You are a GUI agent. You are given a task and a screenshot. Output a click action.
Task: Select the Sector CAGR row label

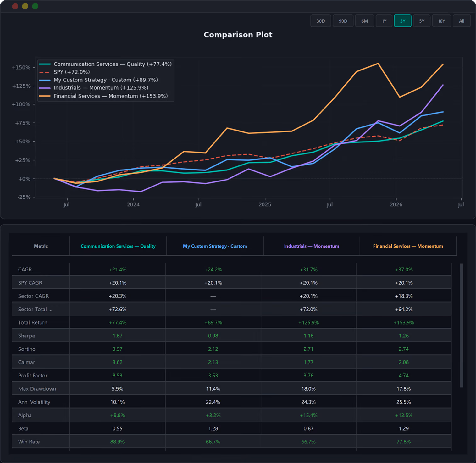coord(34,296)
